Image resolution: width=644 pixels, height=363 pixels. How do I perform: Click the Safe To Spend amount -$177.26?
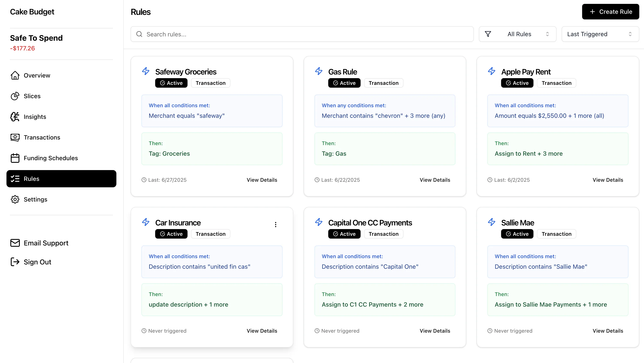click(x=22, y=48)
